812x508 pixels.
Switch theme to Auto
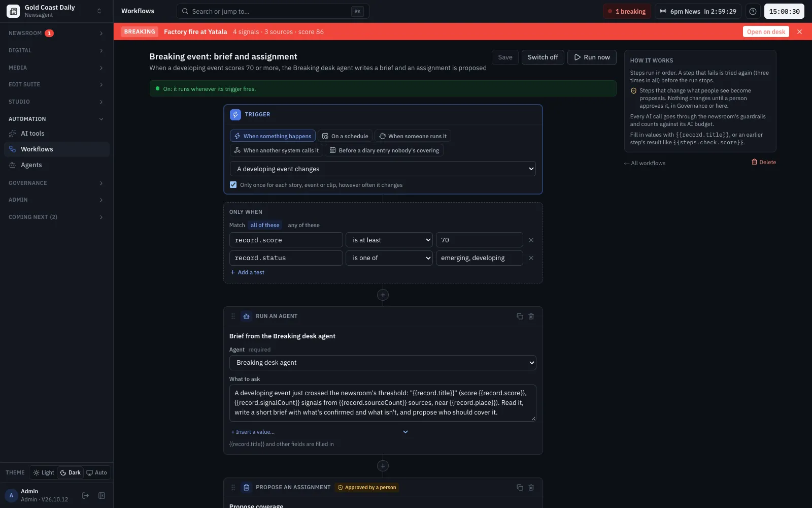coord(96,472)
